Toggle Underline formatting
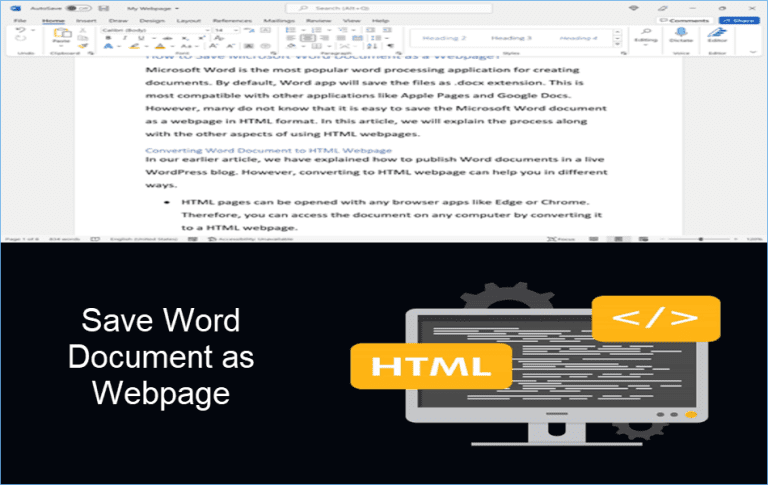 (x=142, y=38)
